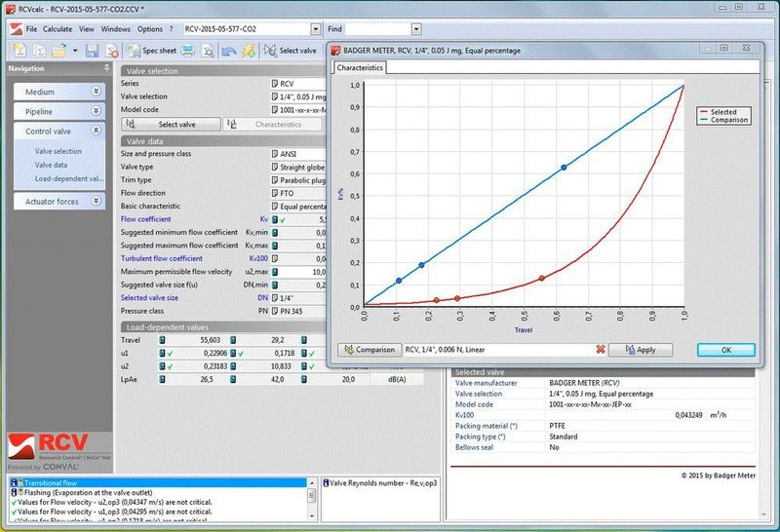
Task: Click the new calculation sigma icon
Action: 19,51
